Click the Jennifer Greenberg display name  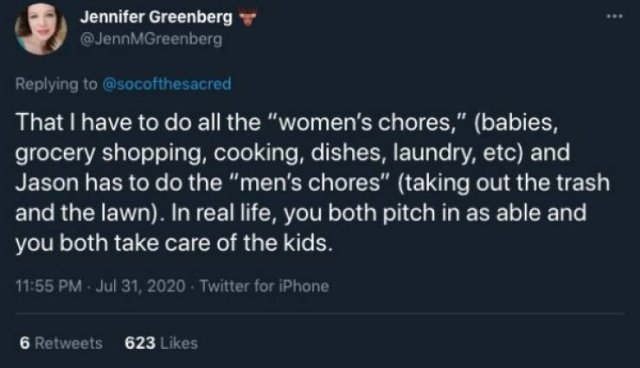point(156,17)
